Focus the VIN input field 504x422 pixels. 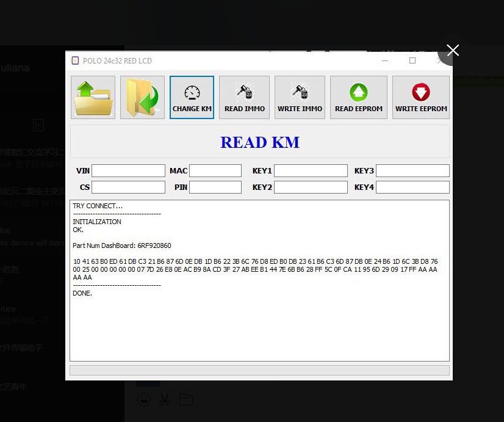click(x=128, y=171)
